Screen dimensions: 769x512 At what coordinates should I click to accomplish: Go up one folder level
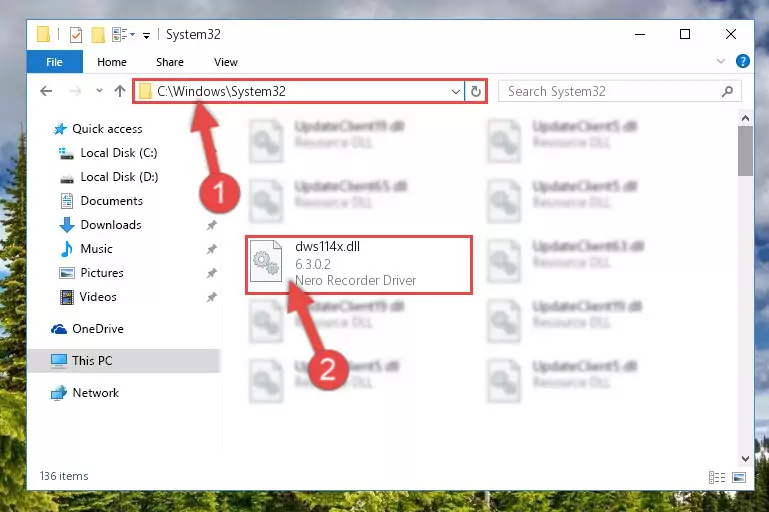(120, 91)
